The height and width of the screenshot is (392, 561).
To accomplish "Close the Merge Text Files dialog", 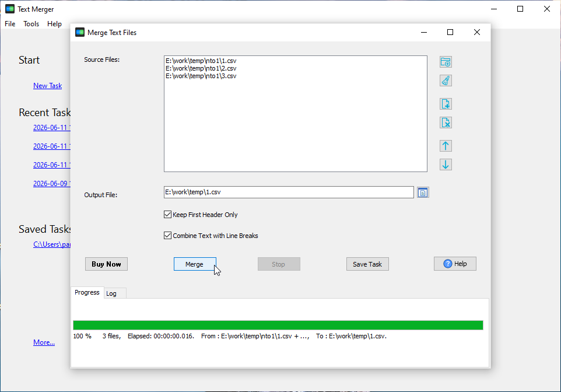I will 477,32.
